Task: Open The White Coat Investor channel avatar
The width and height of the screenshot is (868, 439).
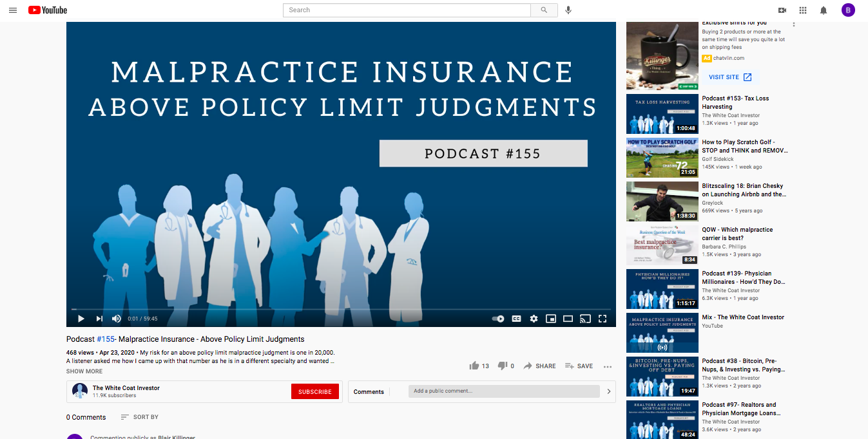Action: click(80, 391)
